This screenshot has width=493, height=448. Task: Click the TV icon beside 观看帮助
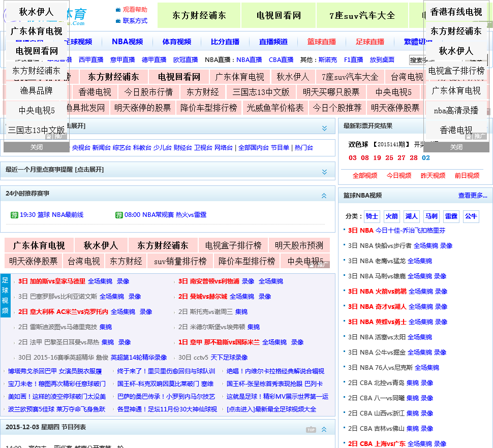coord(118,10)
